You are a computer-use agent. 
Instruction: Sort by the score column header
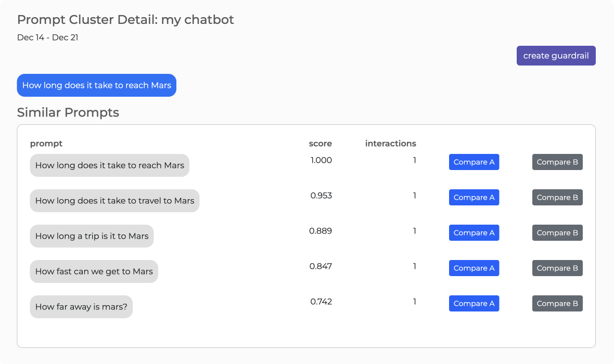coord(320,144)
